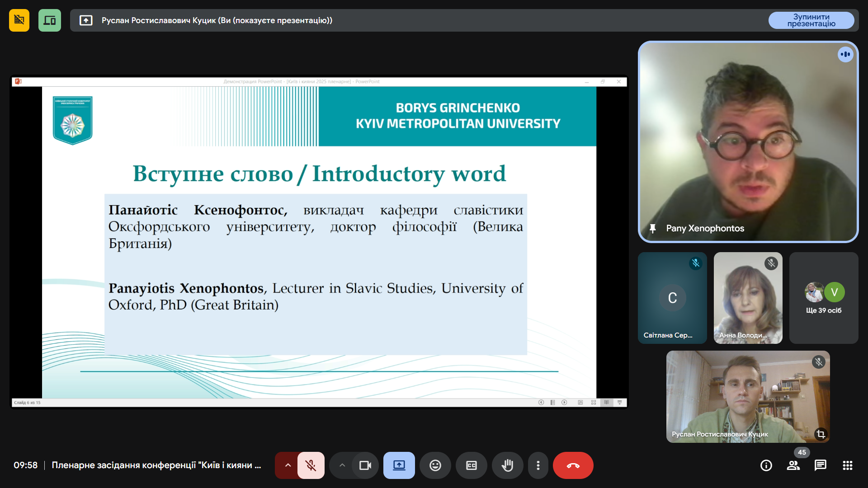Open the three-dot more options menu
Viewport: 868px width, 488px height.
click(x=538, y=465)
